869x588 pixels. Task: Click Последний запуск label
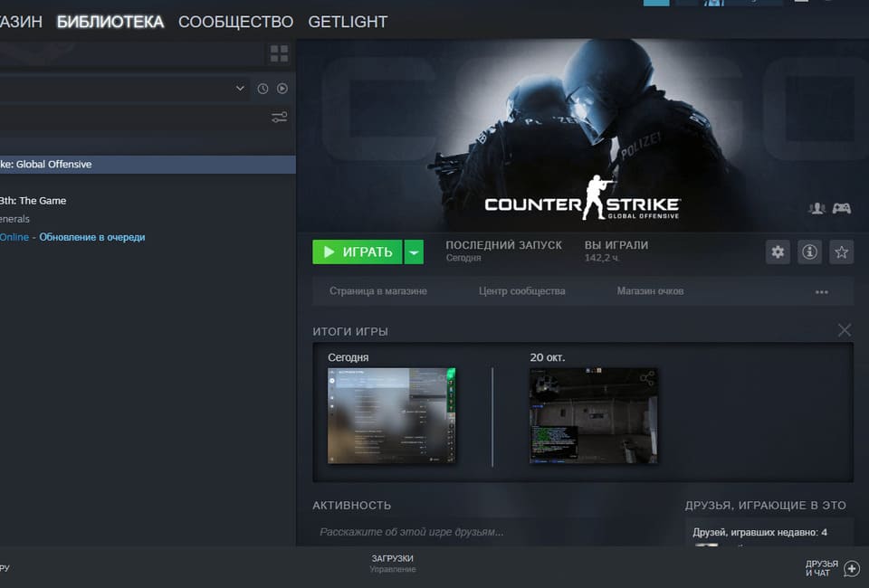504,245
